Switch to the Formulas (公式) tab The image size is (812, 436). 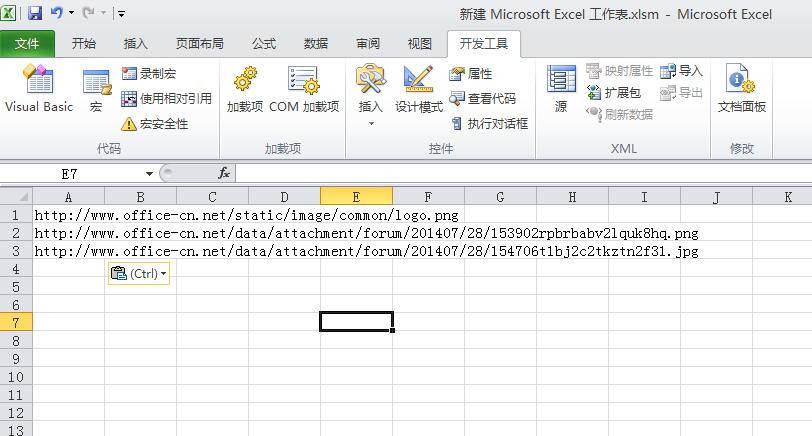tap(264, 43)
